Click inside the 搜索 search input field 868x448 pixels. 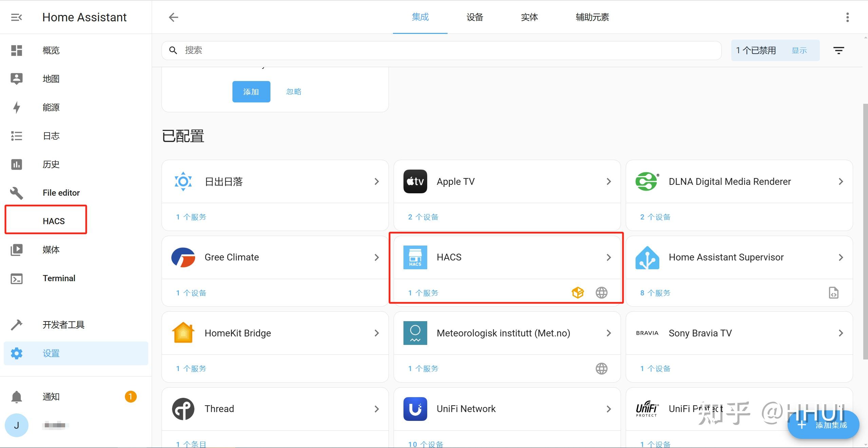point(305,50)
